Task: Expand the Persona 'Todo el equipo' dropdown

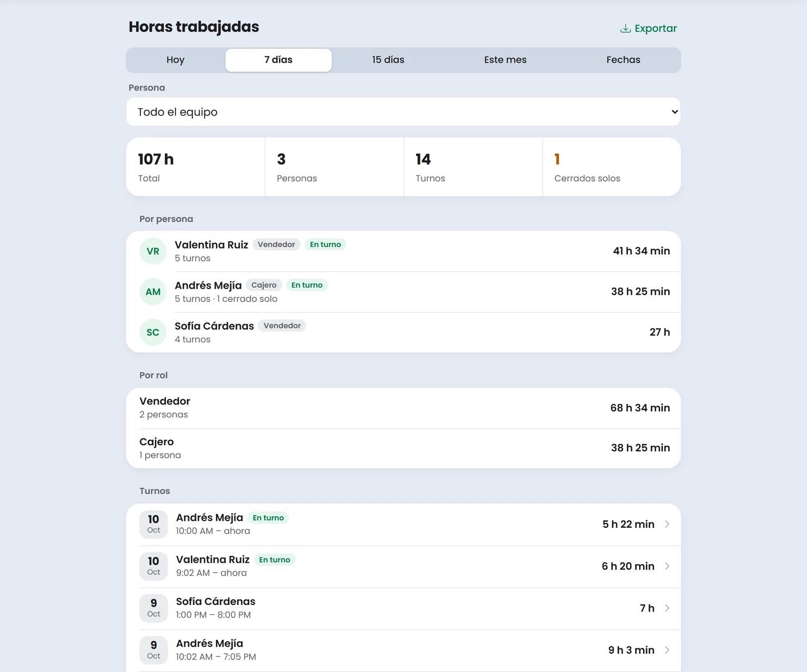Action: (x=403, y=112)
